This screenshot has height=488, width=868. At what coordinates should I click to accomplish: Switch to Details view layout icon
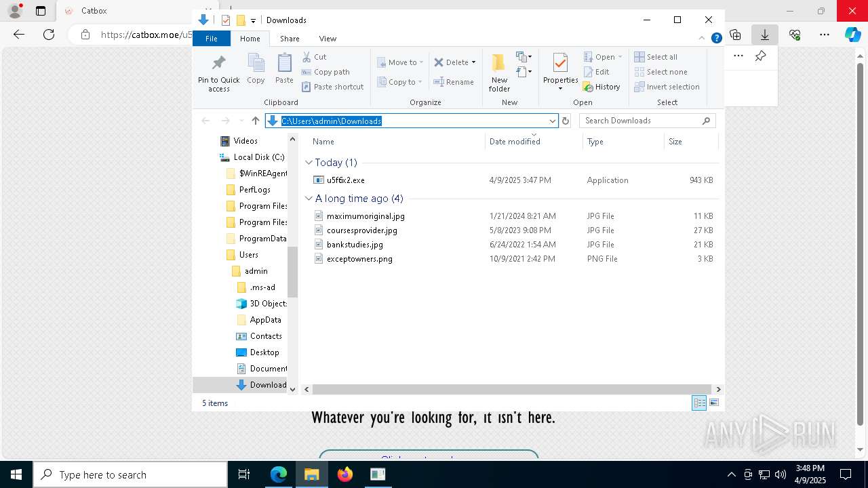click(699, 403)
